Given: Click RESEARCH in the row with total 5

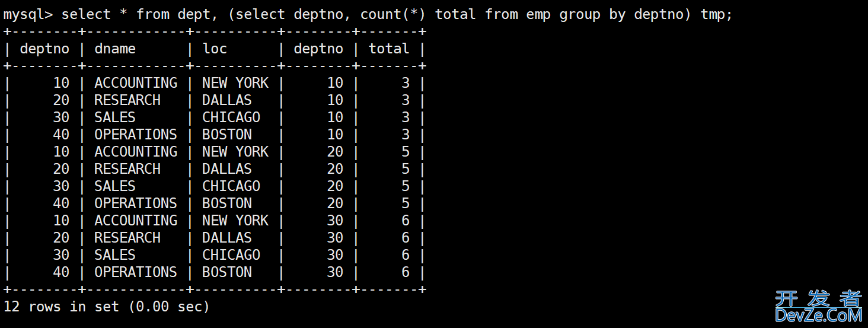Looking at the screenshot, I should (x=127, y=168).
